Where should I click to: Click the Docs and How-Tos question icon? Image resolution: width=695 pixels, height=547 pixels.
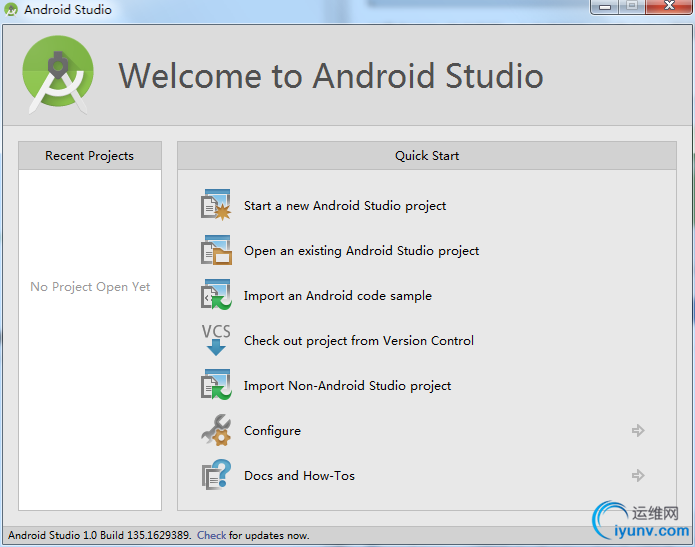click(x=216, y=475)
